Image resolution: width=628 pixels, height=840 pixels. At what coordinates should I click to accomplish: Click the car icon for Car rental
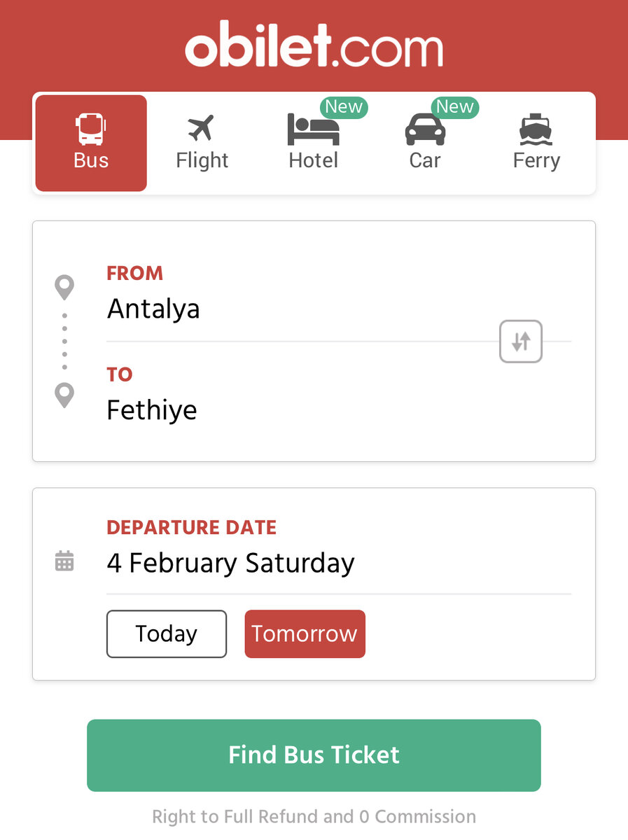(425, 129)
